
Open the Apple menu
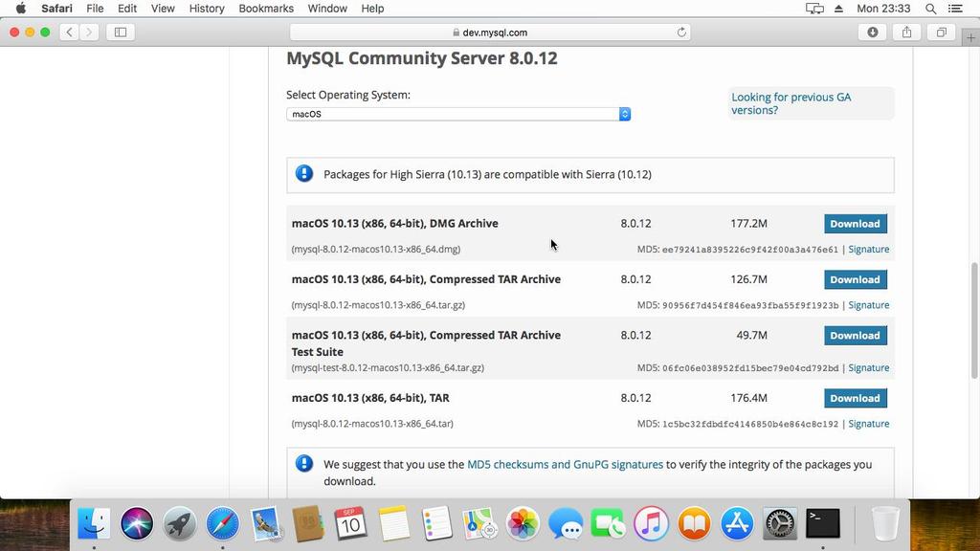(21, 8)
